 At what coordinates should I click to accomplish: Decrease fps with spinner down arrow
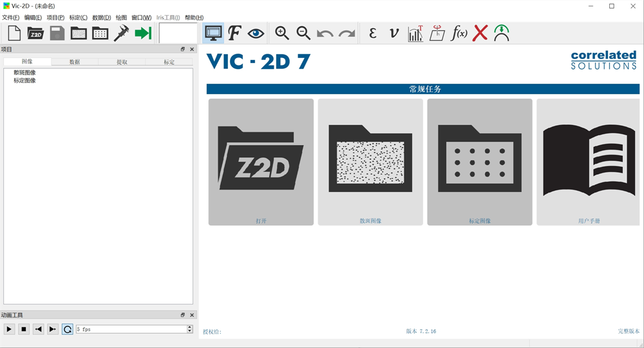click(x=190, y=331)
